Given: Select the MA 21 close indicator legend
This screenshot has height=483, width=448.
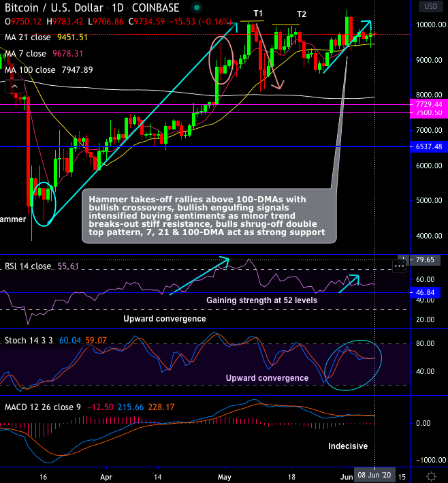Looking at the screenshot, I should point(28,37).
